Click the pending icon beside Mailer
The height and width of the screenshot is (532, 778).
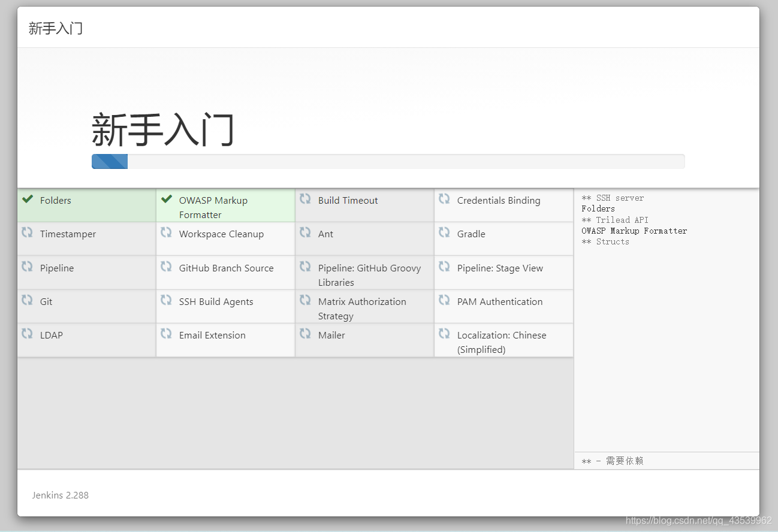click(x=305, y=334)
